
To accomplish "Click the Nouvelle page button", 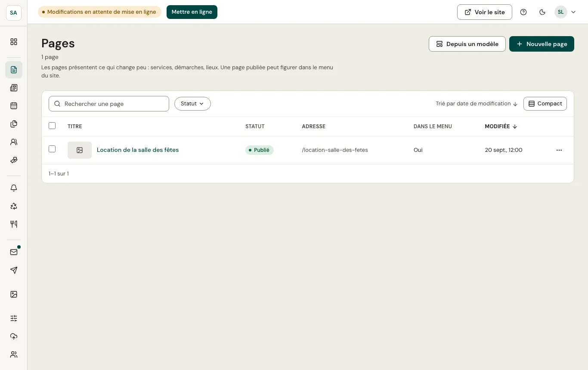I will tap(542, 44).
